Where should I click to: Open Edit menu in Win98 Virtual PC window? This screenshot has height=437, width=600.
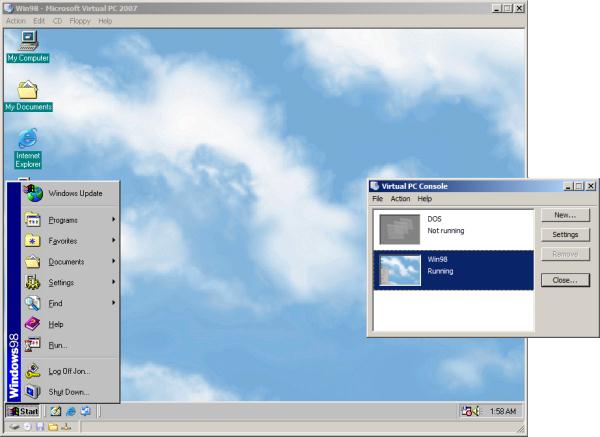pos(39,21)
